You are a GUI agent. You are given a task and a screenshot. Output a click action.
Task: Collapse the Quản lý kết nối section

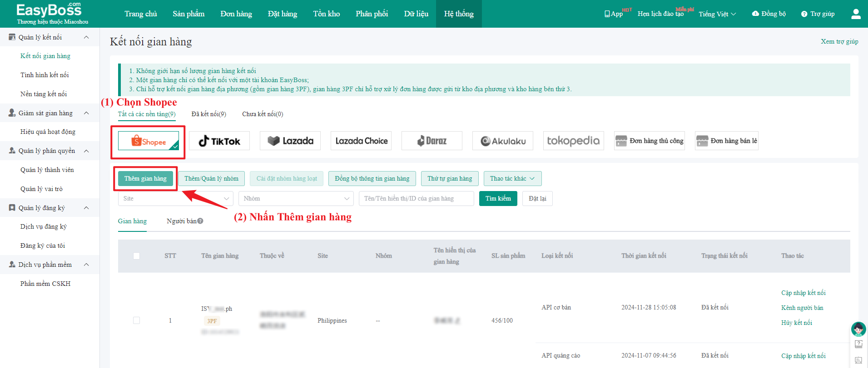pyautogui.click(x=86, y=37)
